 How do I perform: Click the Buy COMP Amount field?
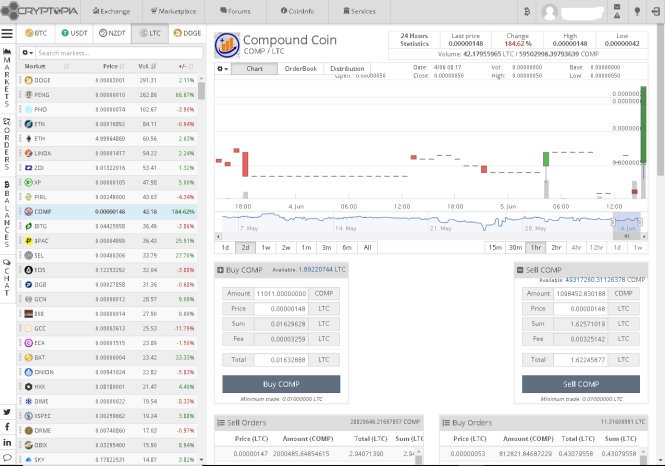281,293
